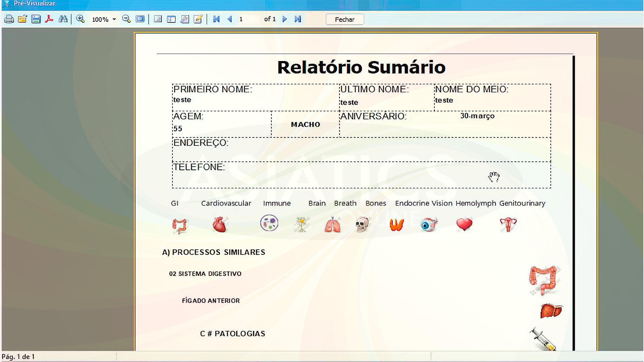
Task: Zoom in with the plus magnifier
Action: tap(80, 19)
